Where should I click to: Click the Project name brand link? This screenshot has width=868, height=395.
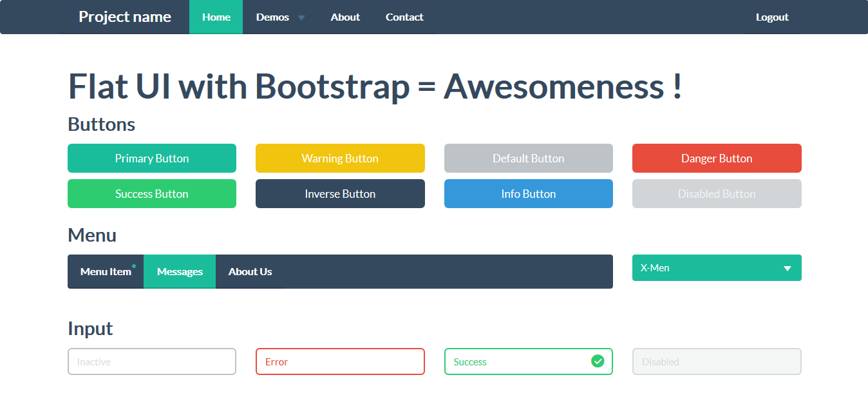tap(125, 17)
